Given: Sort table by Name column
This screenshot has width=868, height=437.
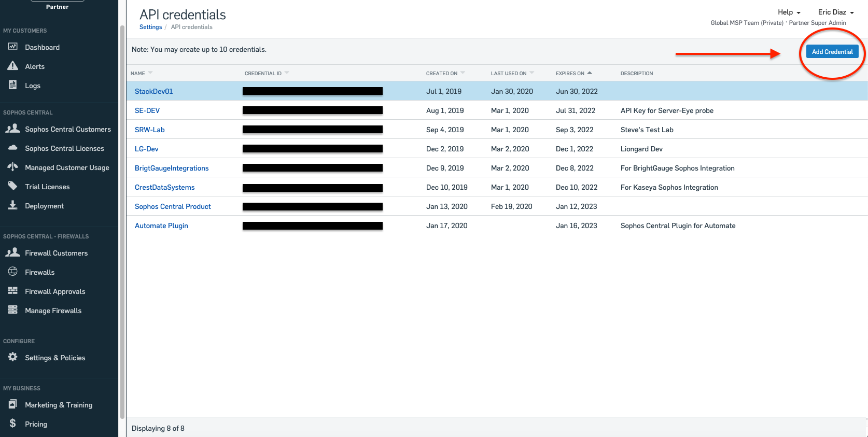Looking at the screenshot, I should pos(142,73).
